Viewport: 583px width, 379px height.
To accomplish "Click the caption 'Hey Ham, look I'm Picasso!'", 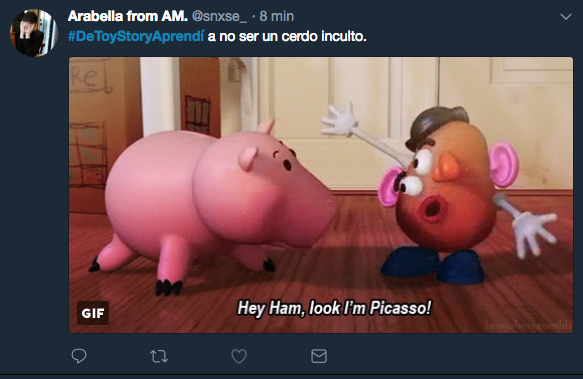I will click(x=334, y=308).
